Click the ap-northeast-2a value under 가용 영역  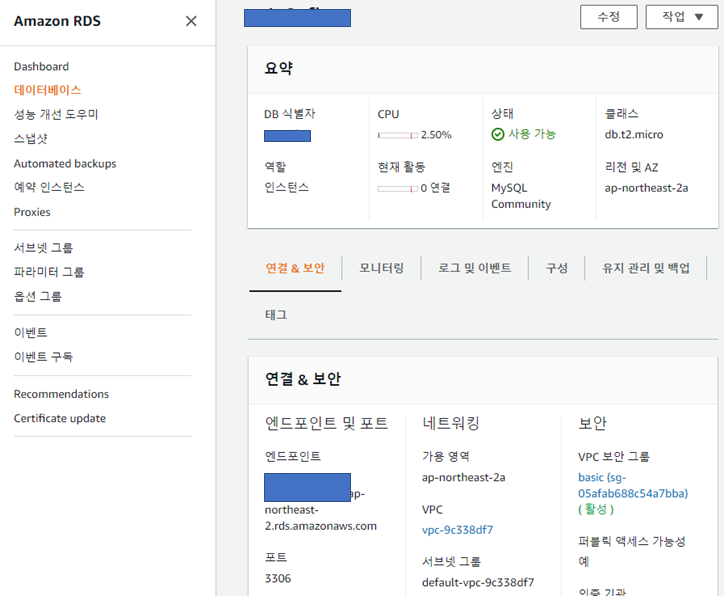click(464, 477)
